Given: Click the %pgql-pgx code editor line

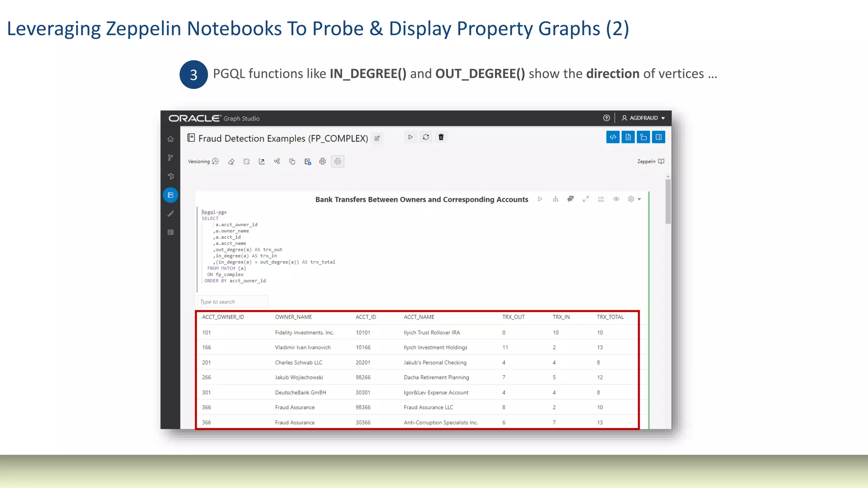Looking at the screenshot, I should point(214,212).
